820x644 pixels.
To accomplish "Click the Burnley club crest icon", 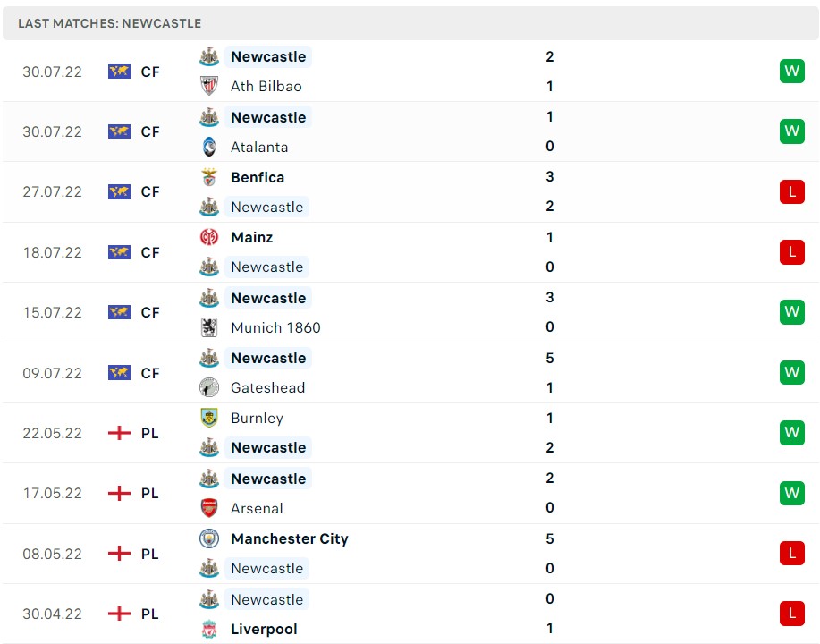I will pos(209,418).
